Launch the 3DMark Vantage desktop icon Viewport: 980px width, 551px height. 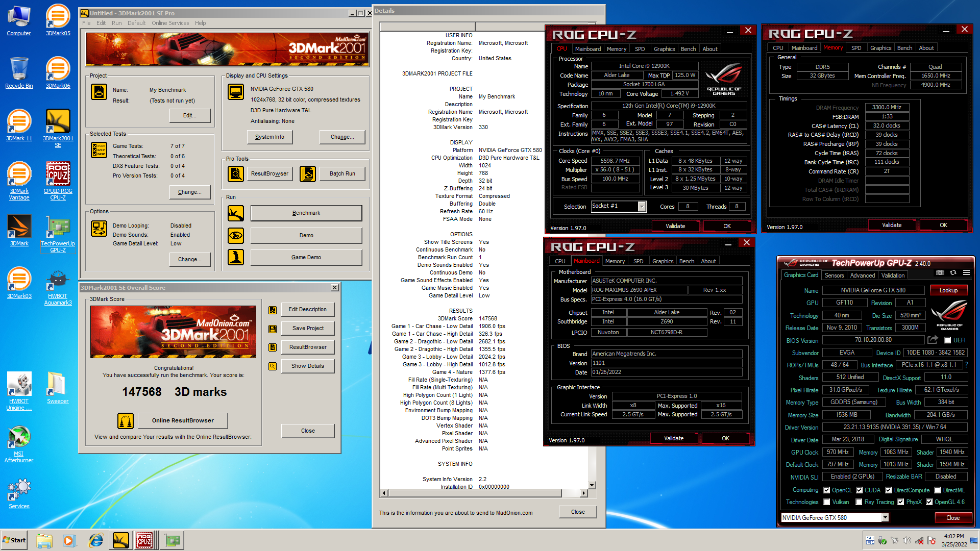point(19,181)
